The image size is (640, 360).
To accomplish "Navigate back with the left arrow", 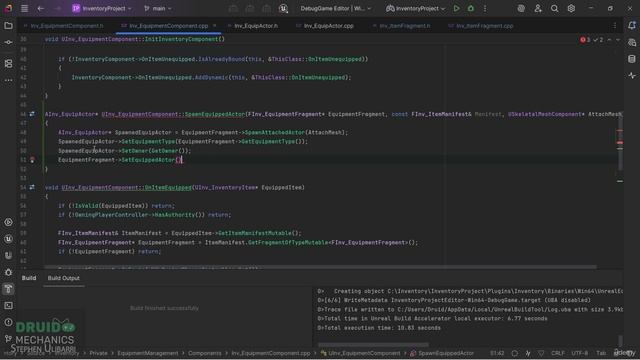I will pos(40,8).
